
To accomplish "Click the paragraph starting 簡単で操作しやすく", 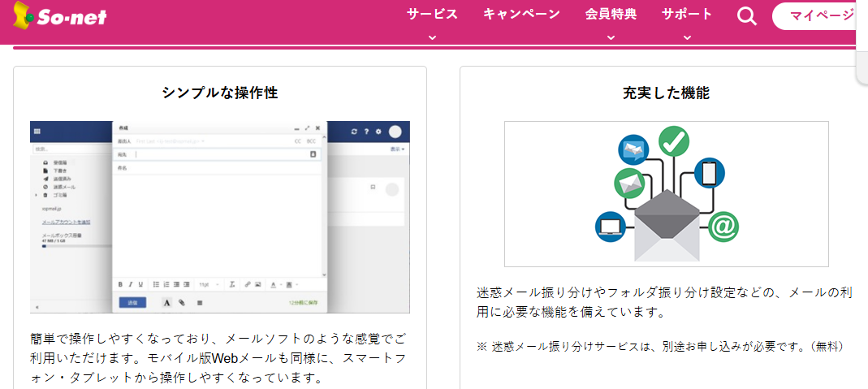I will (220, 358).
